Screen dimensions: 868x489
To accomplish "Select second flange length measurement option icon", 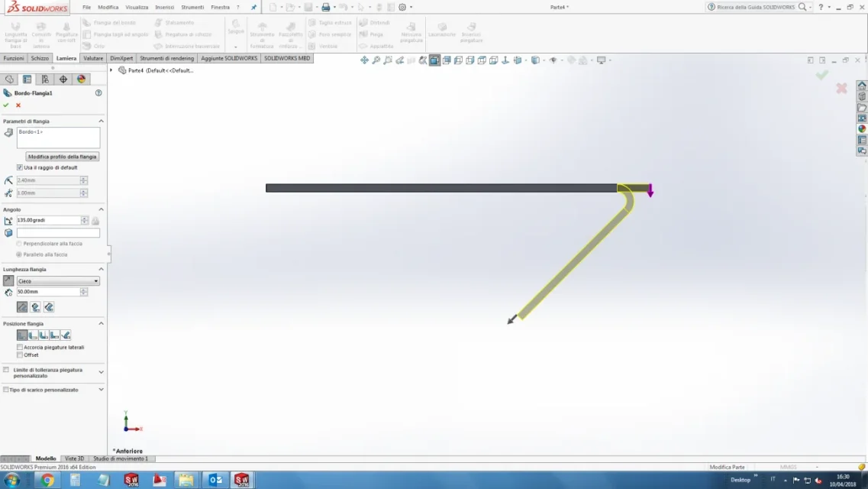I will (35, 307).
